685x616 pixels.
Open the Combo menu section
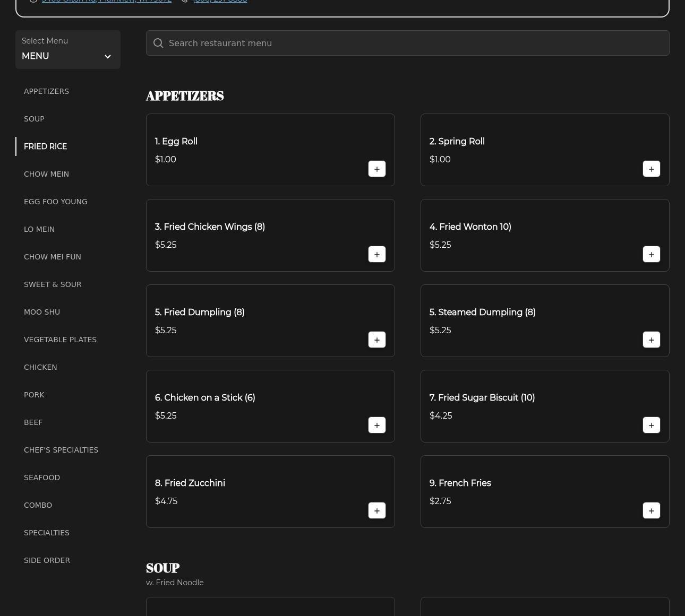[38, 505]
